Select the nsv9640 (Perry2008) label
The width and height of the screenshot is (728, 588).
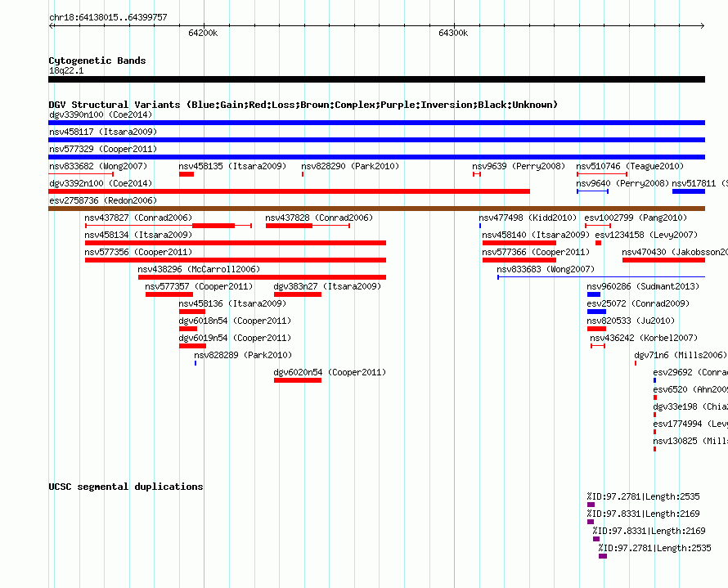click(x=622, y=183)
